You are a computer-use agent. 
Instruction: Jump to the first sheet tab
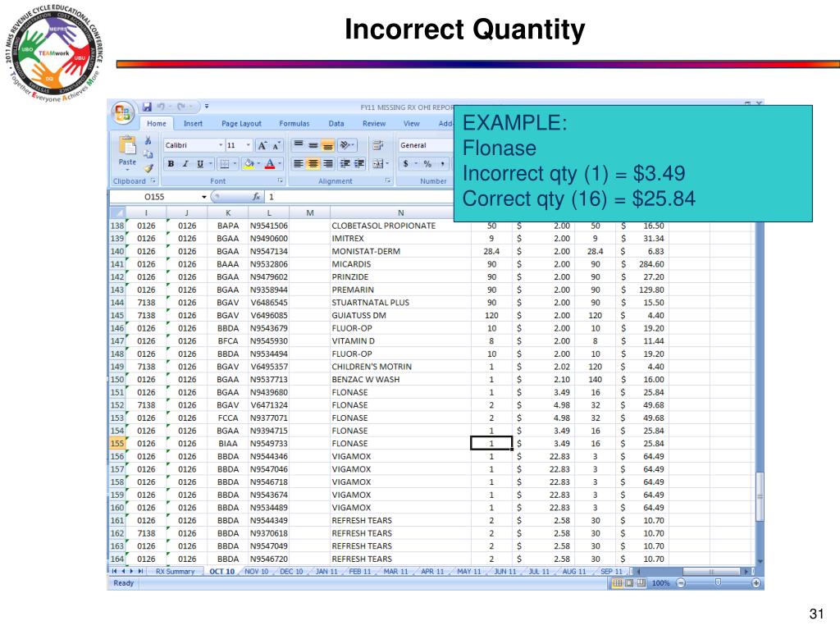(114, 572)
